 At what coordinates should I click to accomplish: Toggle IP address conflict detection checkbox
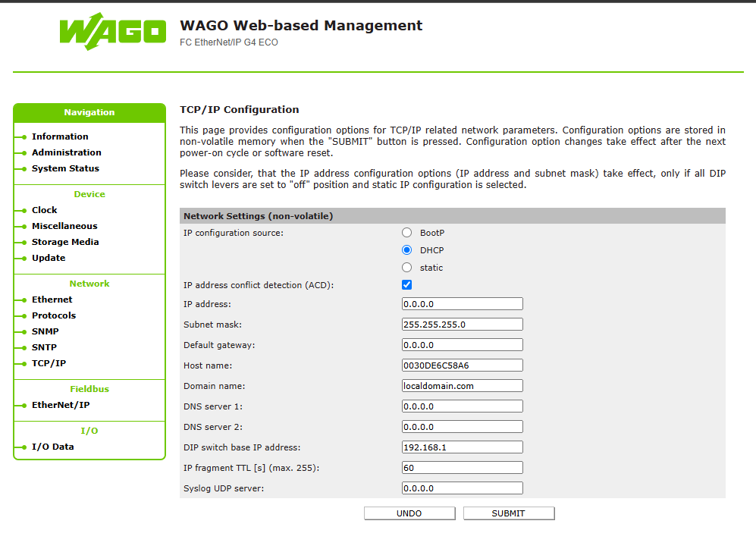[x=407, y=285]
